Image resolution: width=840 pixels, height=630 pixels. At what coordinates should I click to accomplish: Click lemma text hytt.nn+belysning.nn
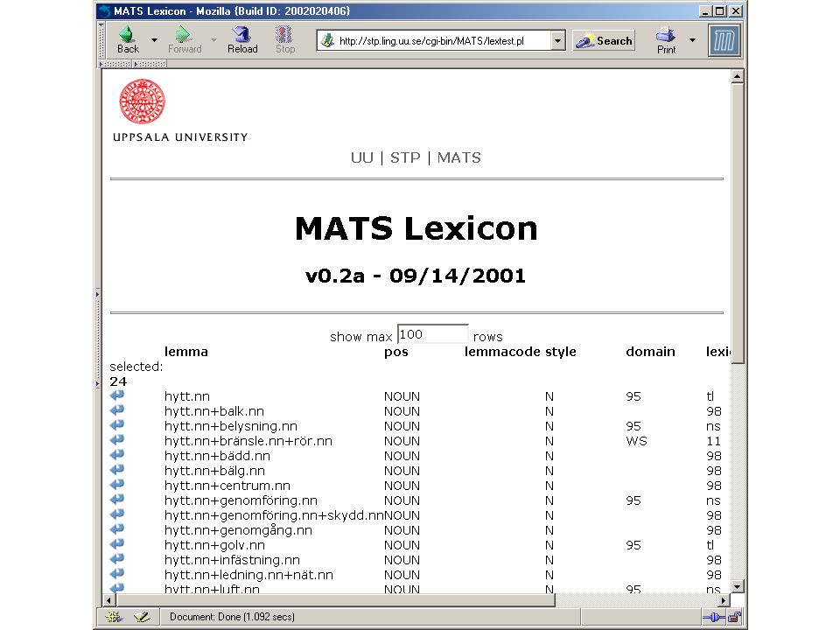tap(230, 426)
